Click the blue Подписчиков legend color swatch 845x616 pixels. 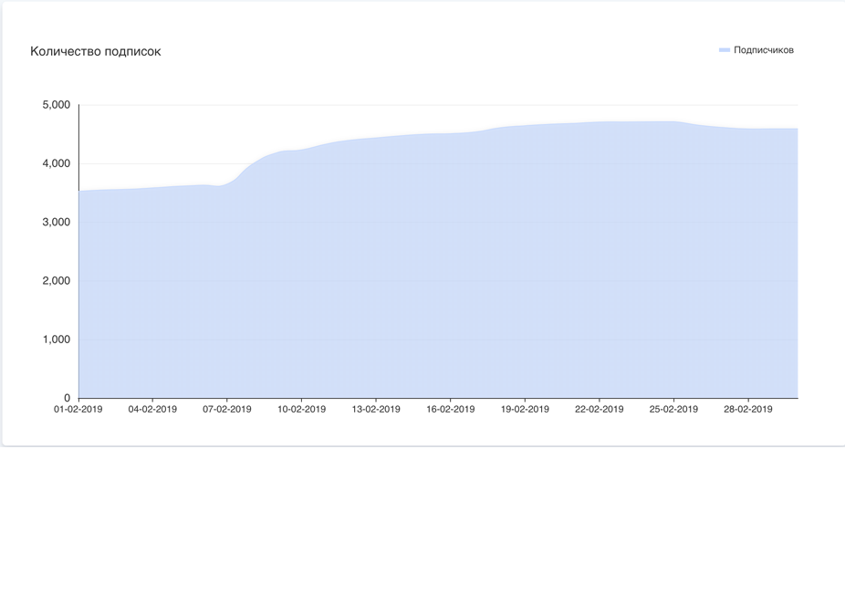[725, 50]
